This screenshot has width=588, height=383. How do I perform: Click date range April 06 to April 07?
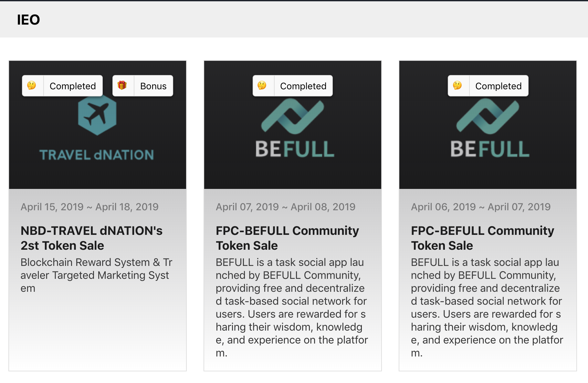pos(481,207)
